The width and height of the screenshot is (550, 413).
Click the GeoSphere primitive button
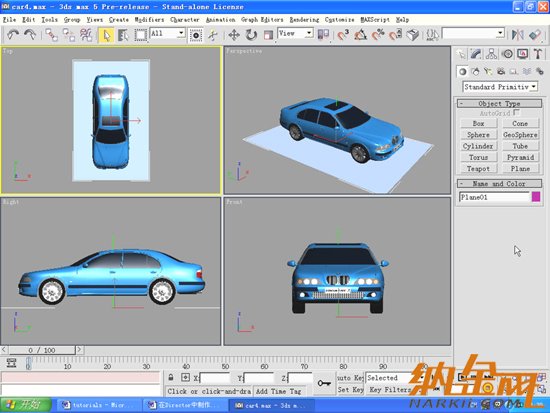520,135
